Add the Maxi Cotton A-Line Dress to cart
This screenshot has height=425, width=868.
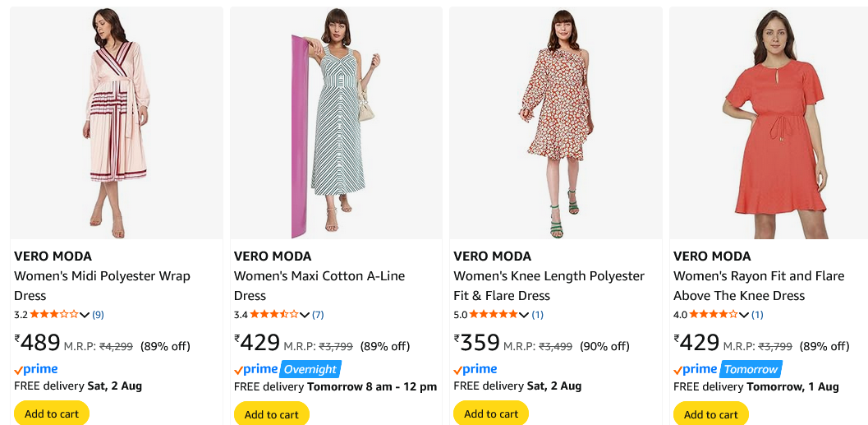(x=272, y=413)
